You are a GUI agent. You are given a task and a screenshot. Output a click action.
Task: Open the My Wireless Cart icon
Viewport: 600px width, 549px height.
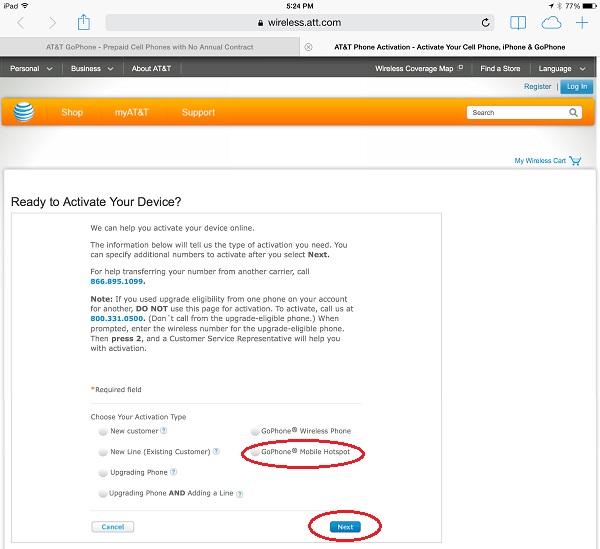coord(575,160)
